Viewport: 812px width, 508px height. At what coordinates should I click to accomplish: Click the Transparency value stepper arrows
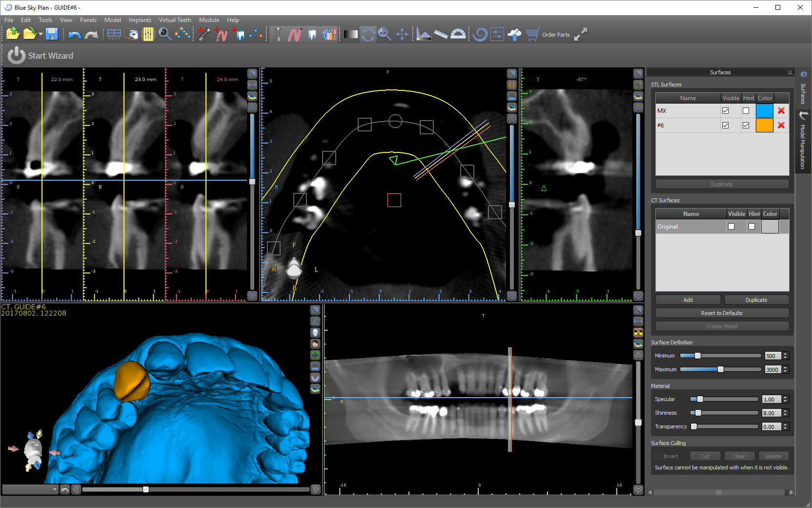pos(785,427)
